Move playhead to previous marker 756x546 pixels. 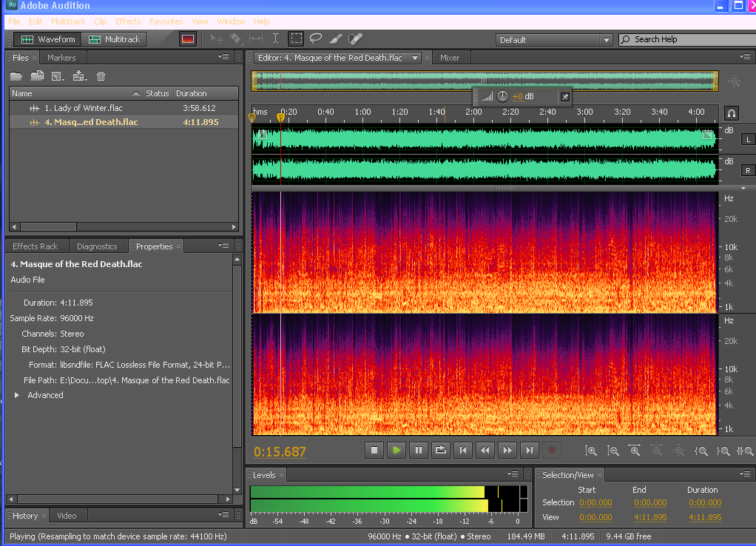(x=463, y=451)
